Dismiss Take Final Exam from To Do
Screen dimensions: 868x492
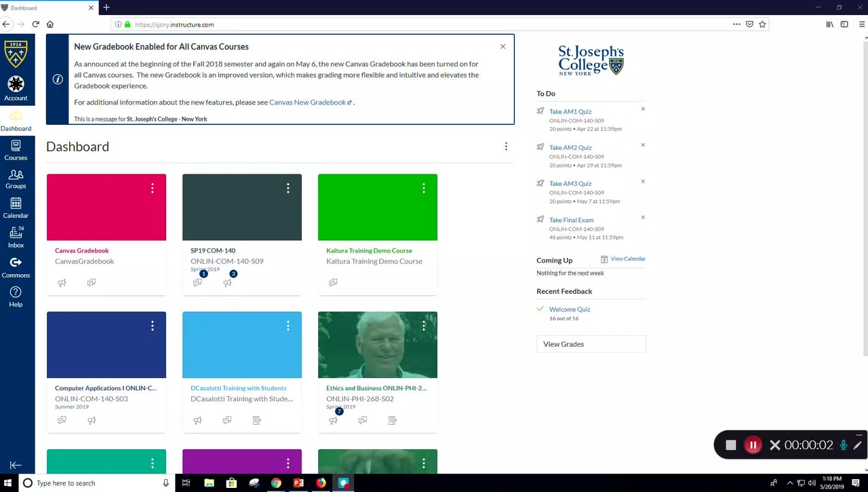[643, 218]
